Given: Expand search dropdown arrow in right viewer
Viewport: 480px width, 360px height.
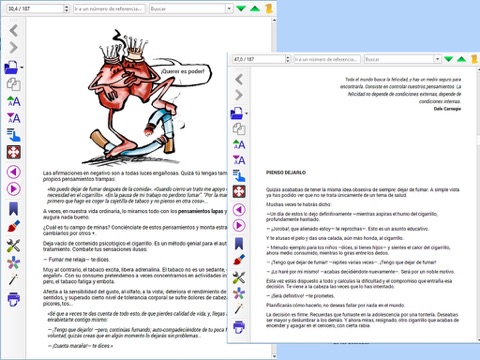Looking at the screenshot, I should (x=438, y=59).
